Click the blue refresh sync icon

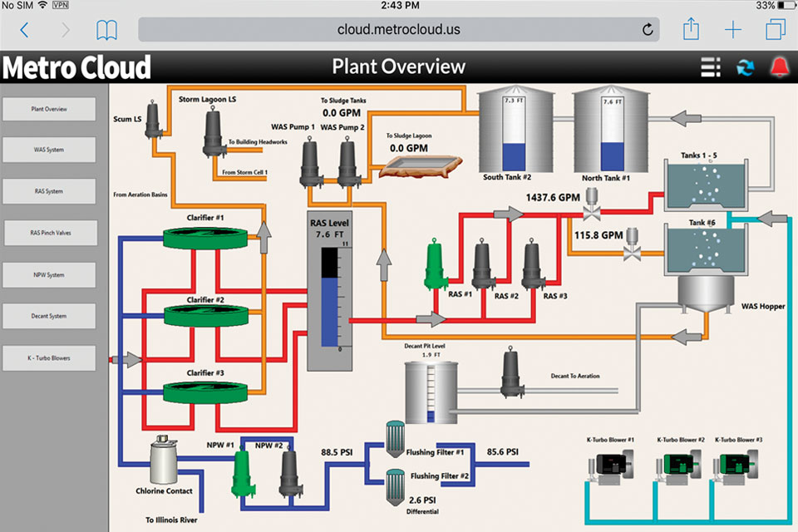tap(746, 67)
